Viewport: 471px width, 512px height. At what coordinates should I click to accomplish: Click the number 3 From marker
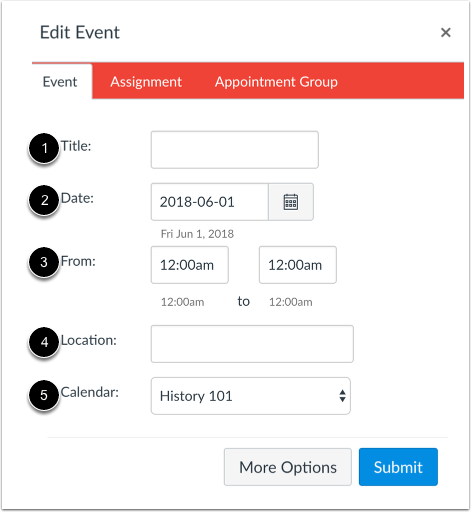[44, 262]
